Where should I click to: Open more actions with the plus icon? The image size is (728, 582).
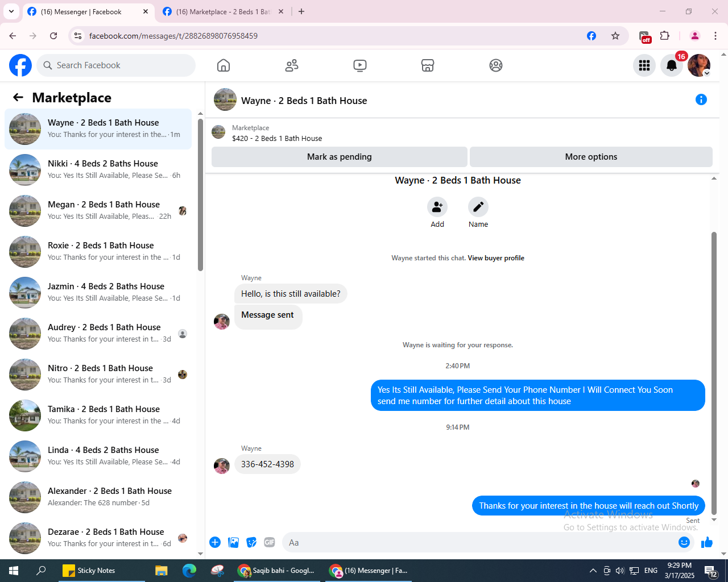point(215,542)
